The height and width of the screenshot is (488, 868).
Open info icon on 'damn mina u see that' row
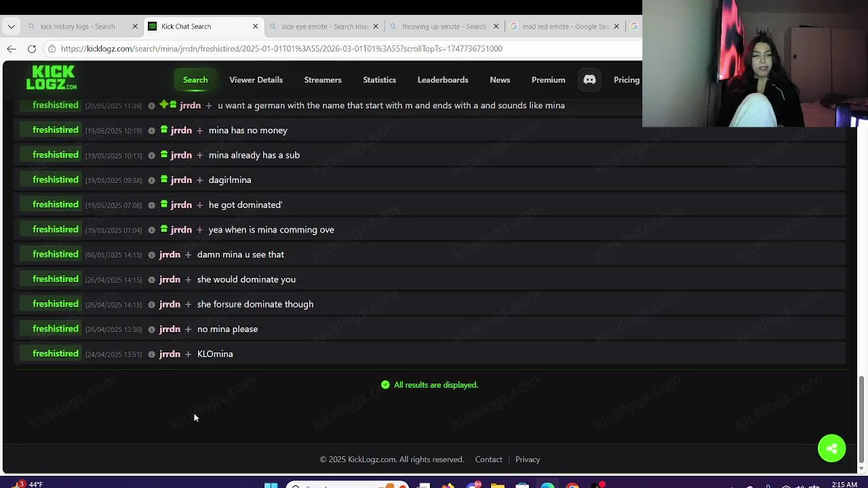coord(152,255)
